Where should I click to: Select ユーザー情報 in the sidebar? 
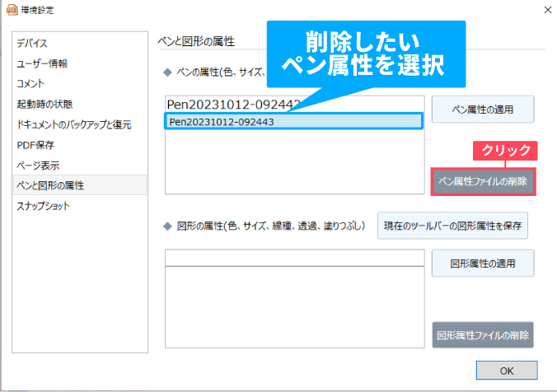[x=42, y=63]
